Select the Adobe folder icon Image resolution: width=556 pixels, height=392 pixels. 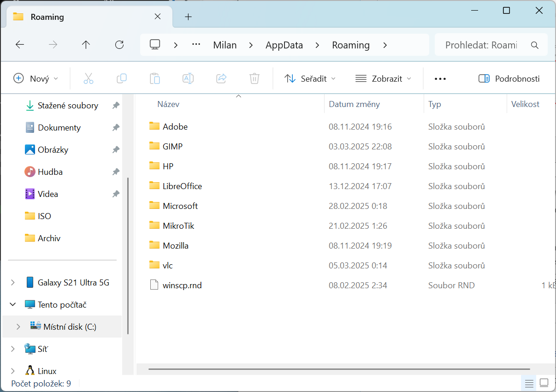pyautogui.click(x=154, y=126)
